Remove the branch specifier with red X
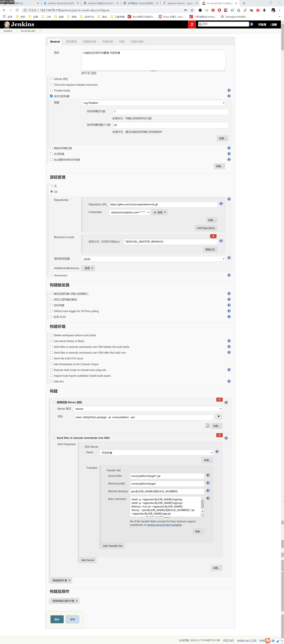This screenshot has height=644, width=284. pyautogui.click(x=213, y=236)
